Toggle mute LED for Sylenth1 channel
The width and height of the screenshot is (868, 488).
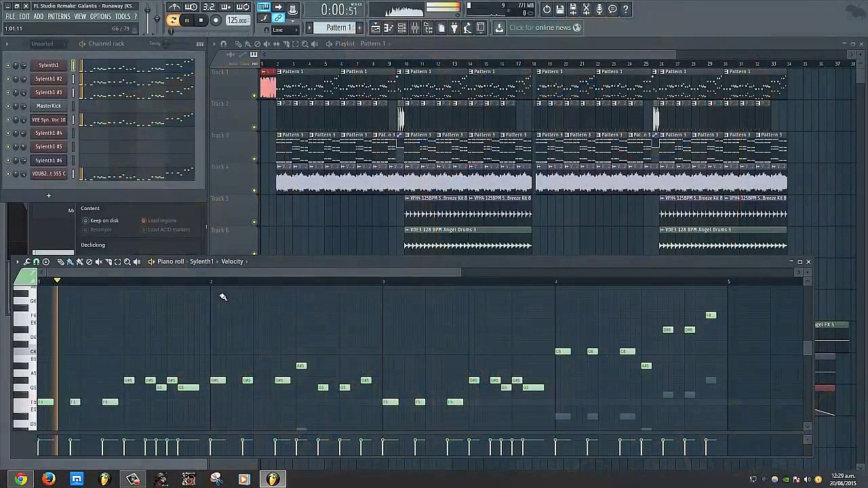[8, 66]
